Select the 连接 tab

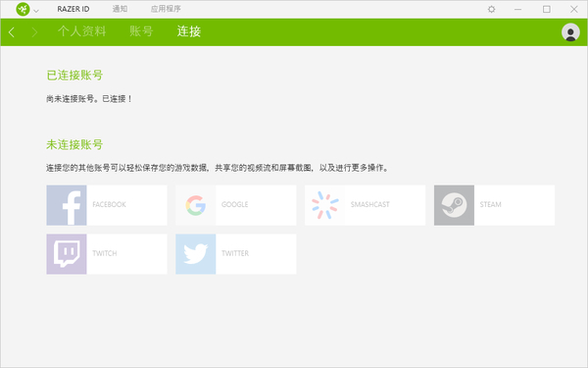(189, 31)
